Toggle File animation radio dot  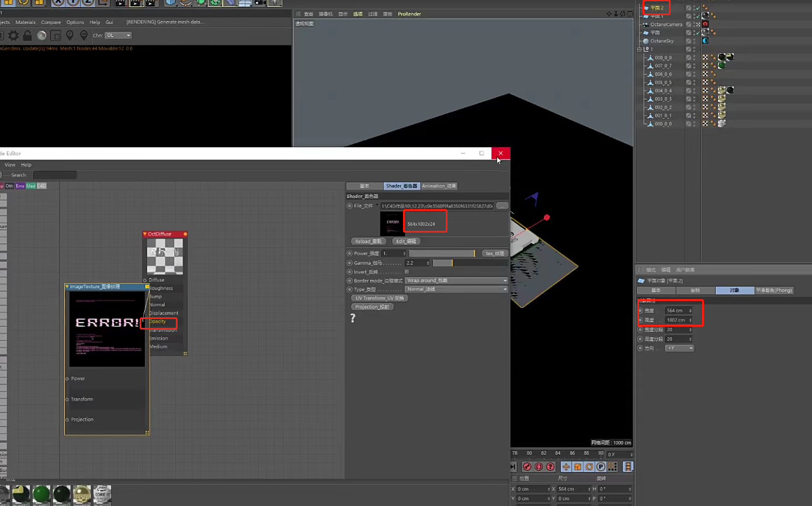[349, 206]
